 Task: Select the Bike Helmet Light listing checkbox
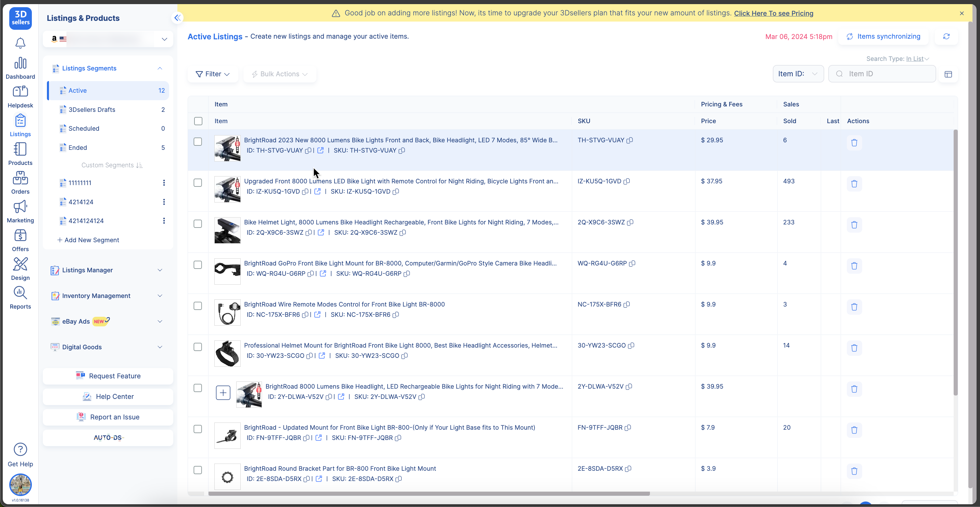(198, 224)
